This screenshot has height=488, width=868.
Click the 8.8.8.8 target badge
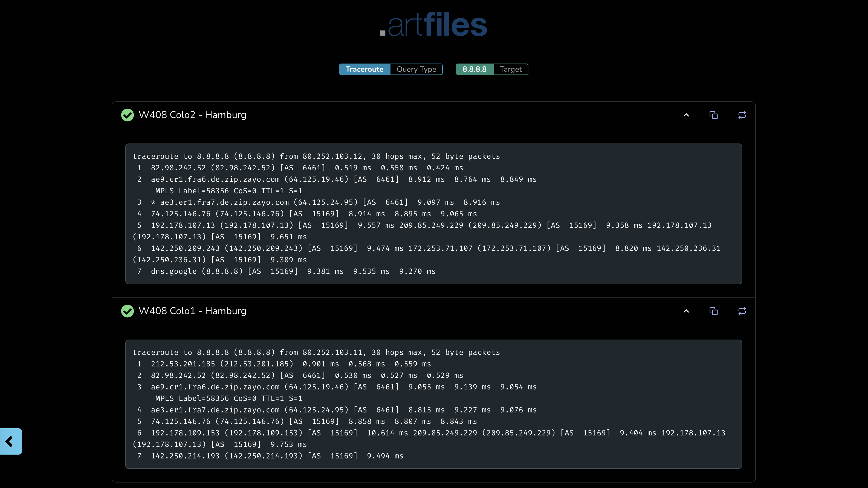point(474,69)
